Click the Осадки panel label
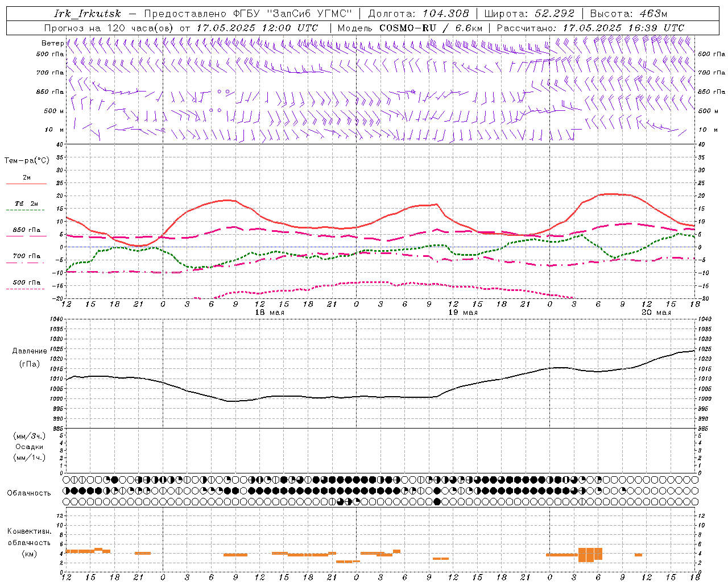Image resolution: width=728 pixels, height=582 pixels. pos(30,447)
